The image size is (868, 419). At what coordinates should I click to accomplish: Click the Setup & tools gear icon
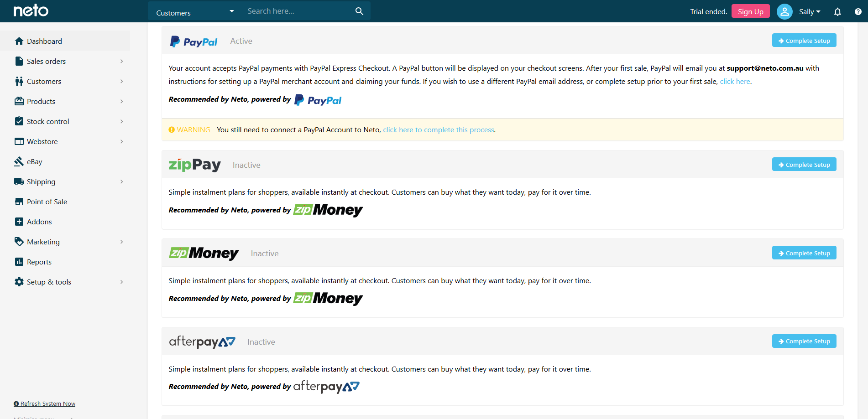[x=19, y=282]
